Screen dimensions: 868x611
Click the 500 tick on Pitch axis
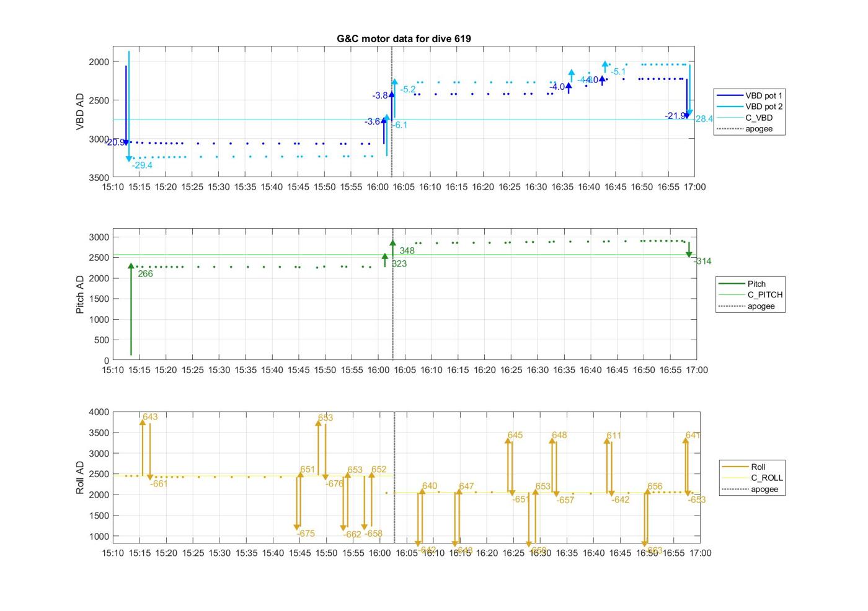[x=102, y=340]
